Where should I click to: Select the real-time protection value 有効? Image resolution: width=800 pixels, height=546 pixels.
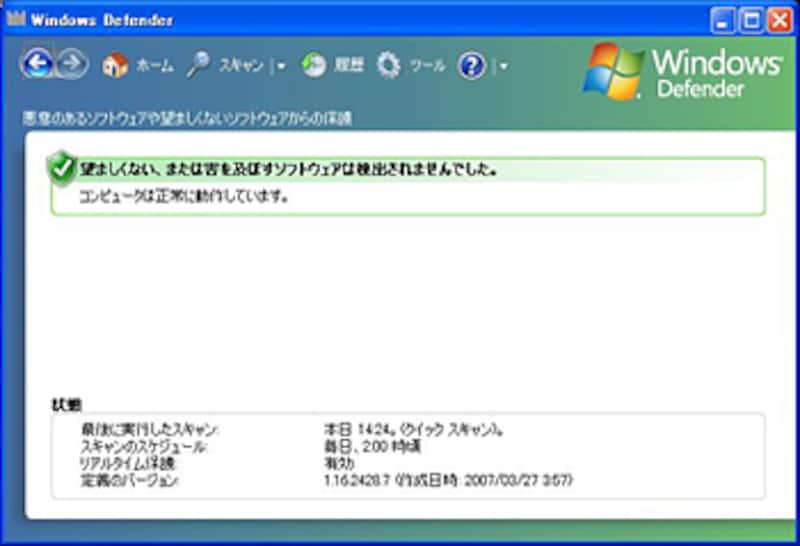339,463
